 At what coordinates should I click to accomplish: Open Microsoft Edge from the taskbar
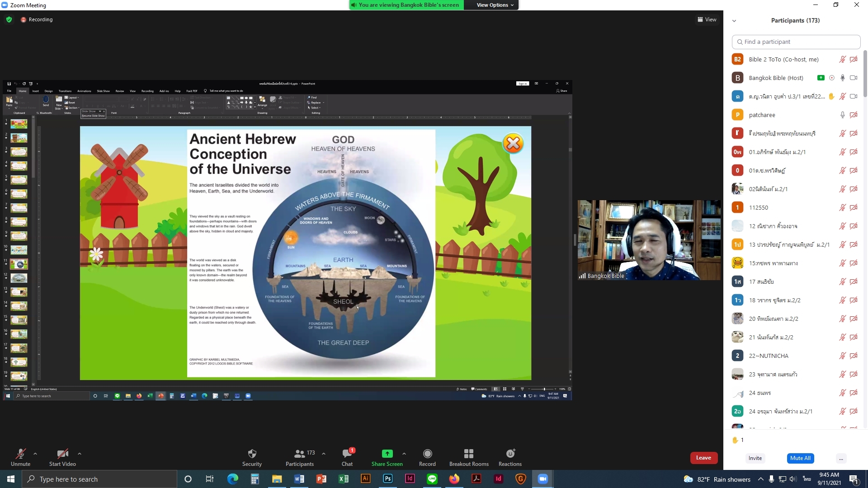233,479
